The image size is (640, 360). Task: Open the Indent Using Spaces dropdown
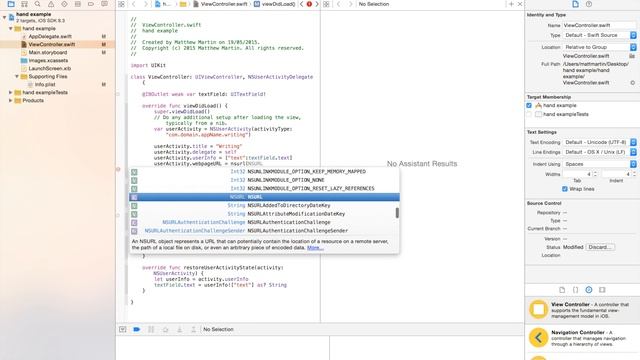pos(599,164)
